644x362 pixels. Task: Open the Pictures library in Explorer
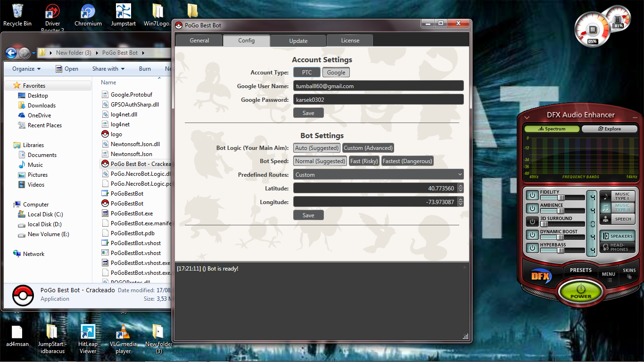(x=33, y=175)
